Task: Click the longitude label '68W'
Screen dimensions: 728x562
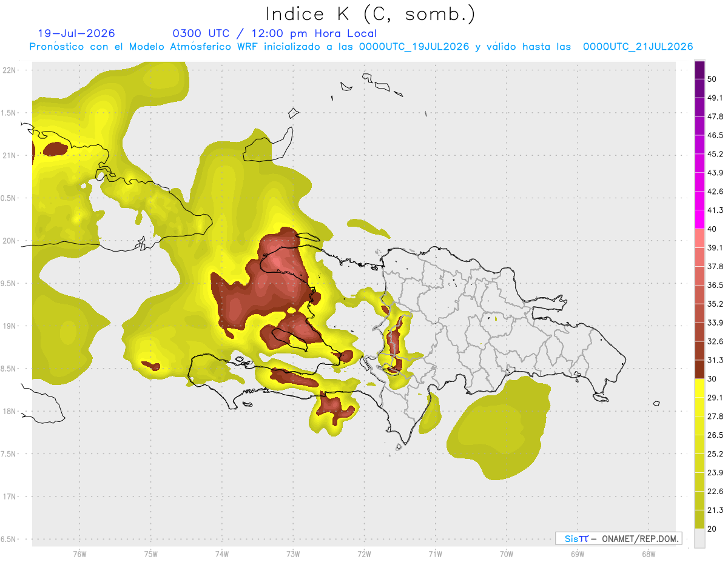Action: 648,554
